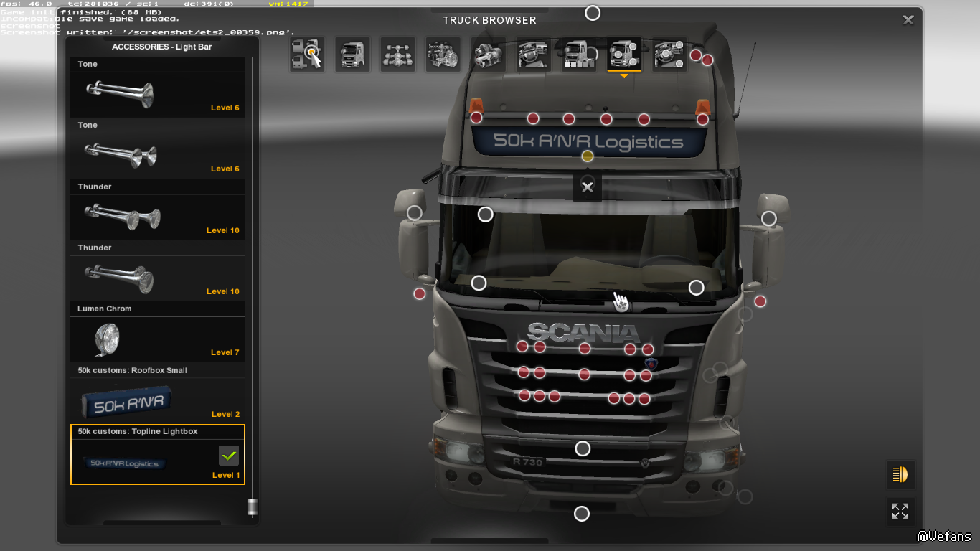The height and width of the screenshot is (551, 980).
Task: Select red slot below the left mirror
Action: coord(420,293)
